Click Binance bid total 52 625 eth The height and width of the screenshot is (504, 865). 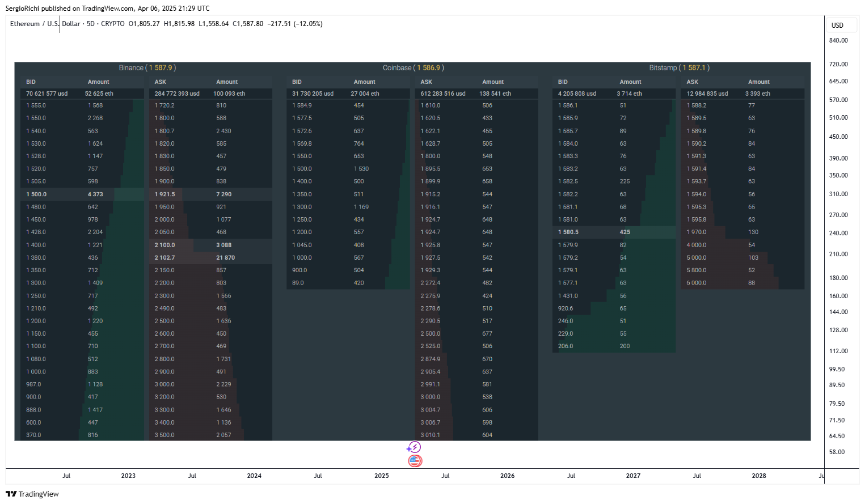point(99,94)
